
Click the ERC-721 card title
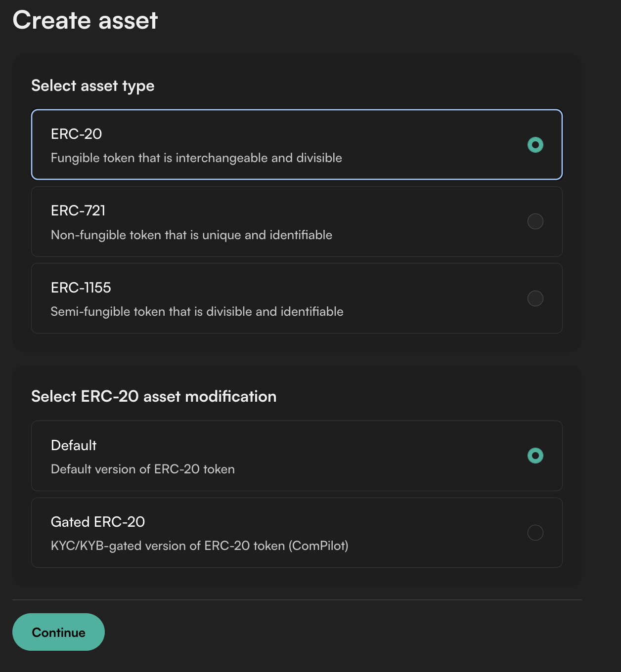pos(78,210)
